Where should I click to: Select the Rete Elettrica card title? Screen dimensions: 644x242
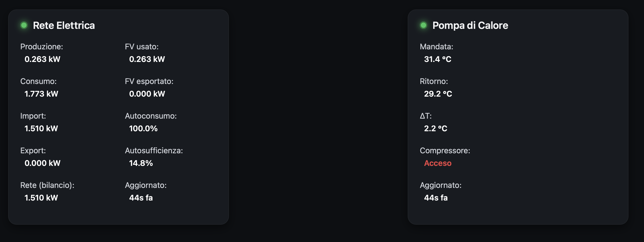tap(64, 25)
